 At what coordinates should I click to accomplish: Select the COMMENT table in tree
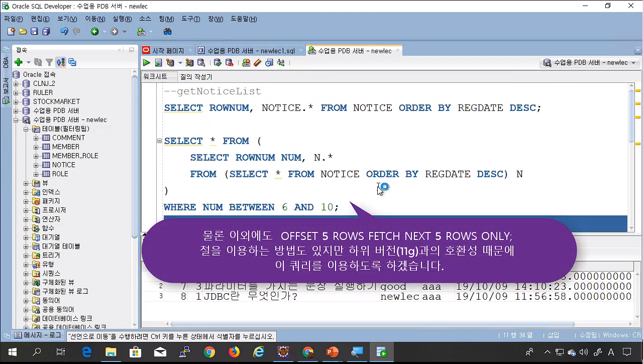coord(68,138)
